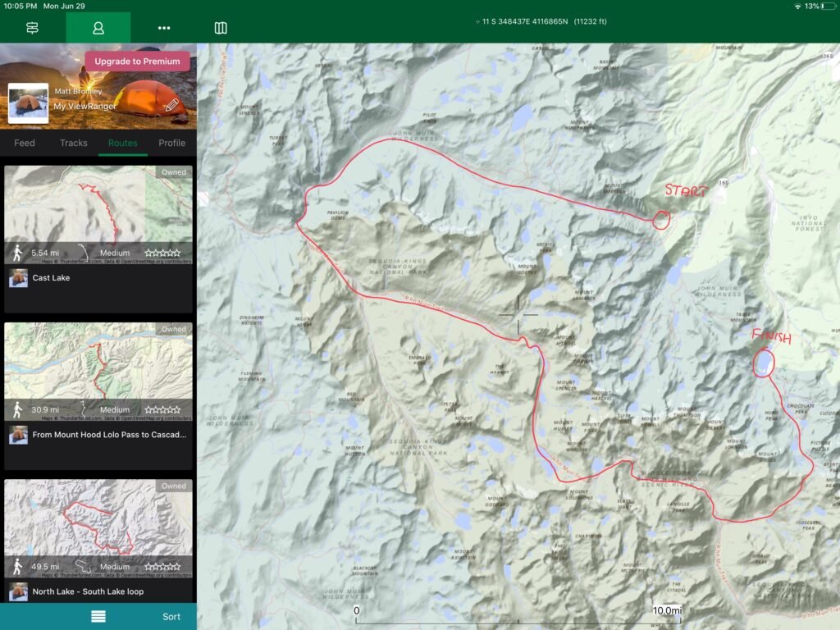Viewport: 840px width, 630px height.
Task: Select the Routes tab
Action: [123, 143]
